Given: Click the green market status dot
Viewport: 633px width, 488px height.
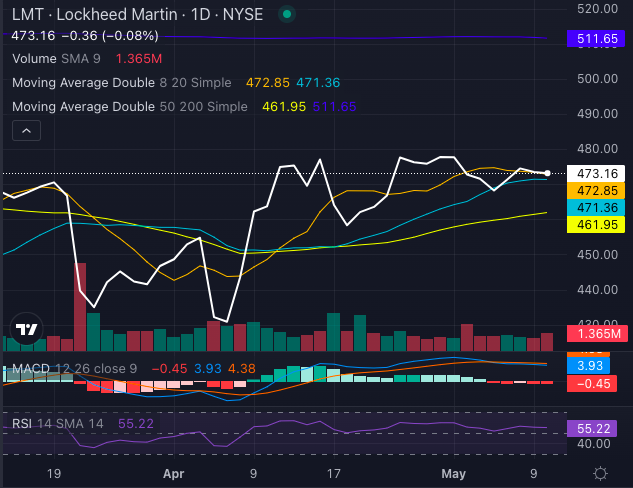Looking at the screenshot, I should coord(287,15).
